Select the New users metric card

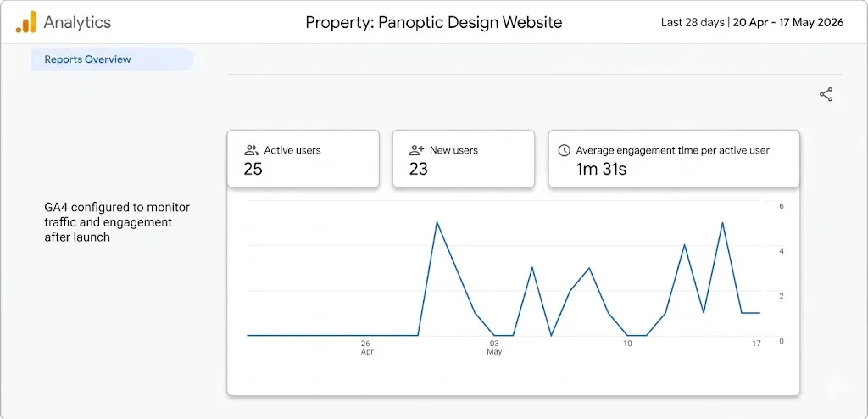click(x=464, y=159)
